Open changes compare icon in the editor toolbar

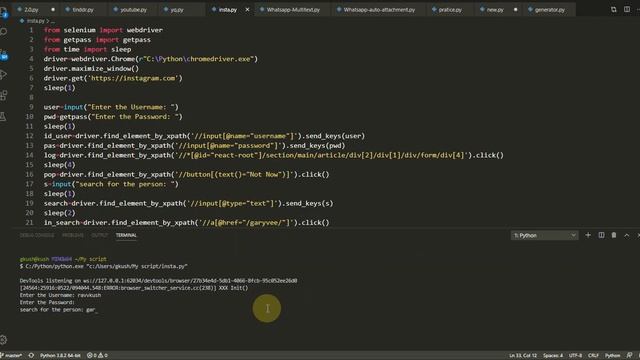click(x=613, y=9)
